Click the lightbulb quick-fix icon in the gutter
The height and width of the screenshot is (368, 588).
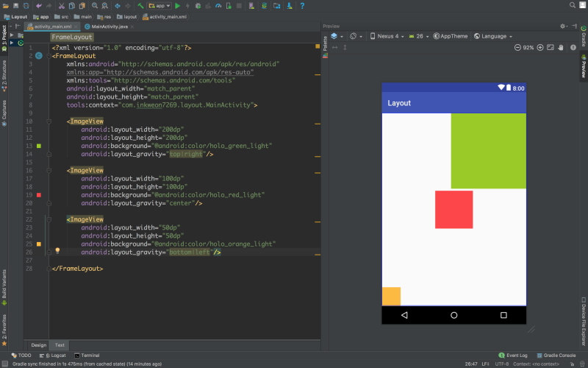(57, 251)
